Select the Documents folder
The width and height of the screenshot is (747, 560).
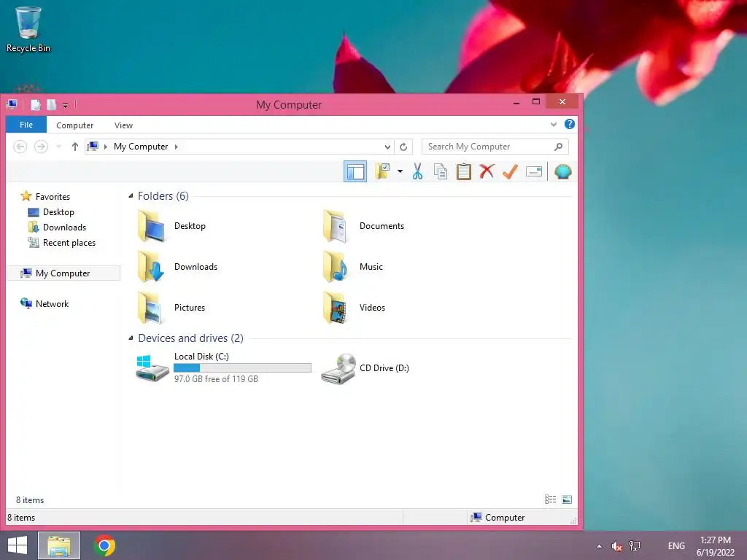coord(363,226)
